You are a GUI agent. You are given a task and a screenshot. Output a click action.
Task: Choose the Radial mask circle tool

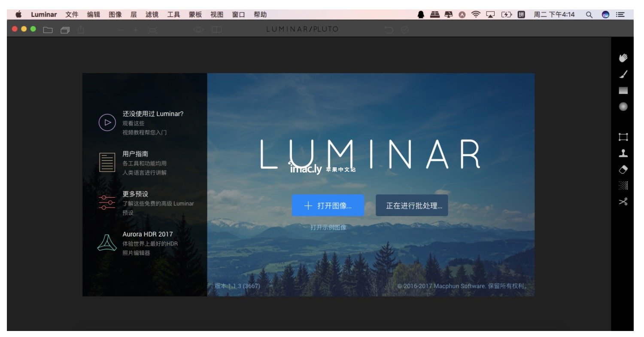pyautogui.click(x=623, y=106)
